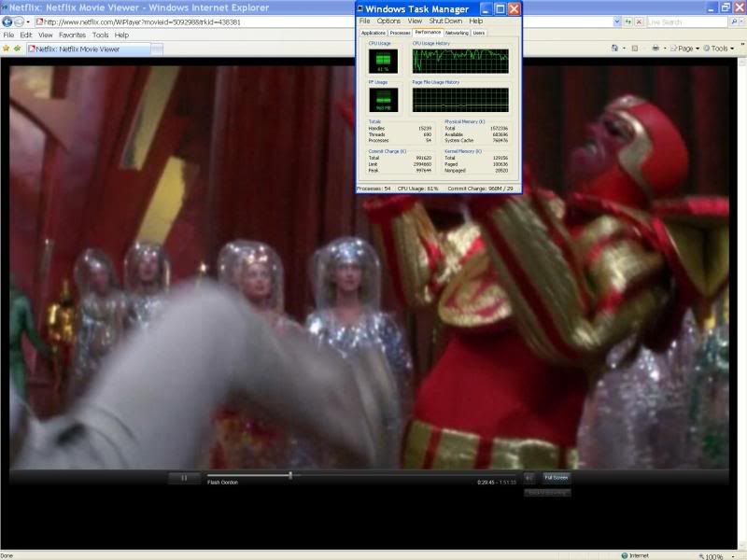Open Task Manager's Shut Down menu
Screen dimensions: 747x560
pyautogui.click(x=445, y=21)
